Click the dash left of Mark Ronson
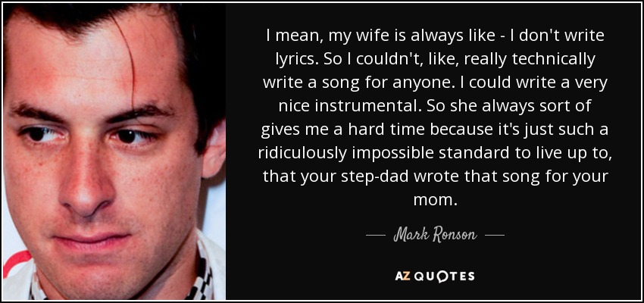This screenshot has width=644, height=303. (374, 236)
